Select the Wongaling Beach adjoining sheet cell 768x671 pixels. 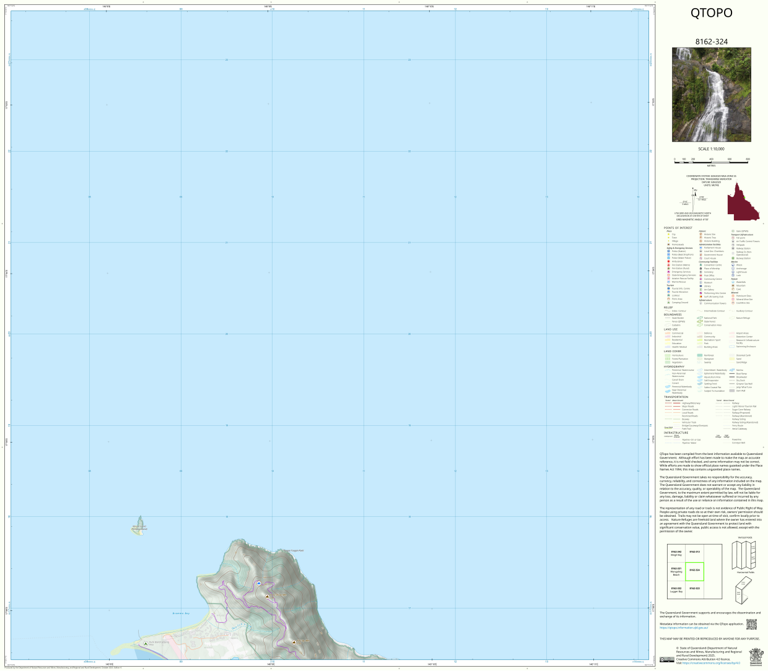pos(676,571)
